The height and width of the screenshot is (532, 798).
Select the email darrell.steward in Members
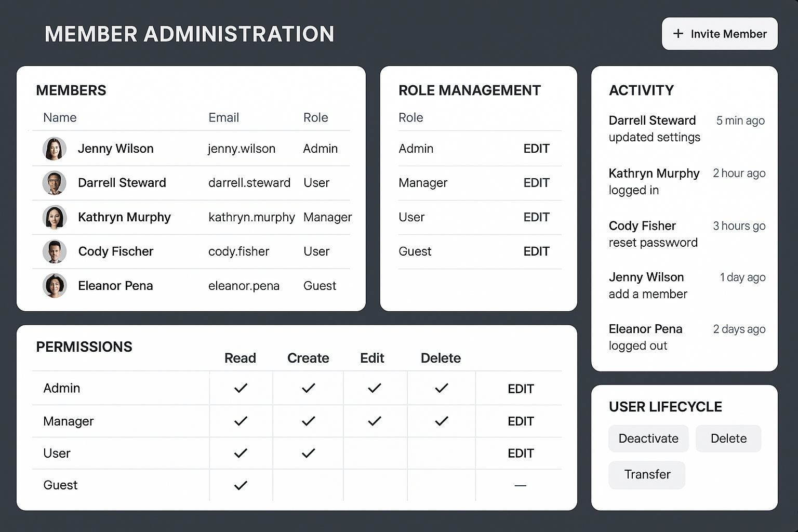click(x=249, y=183)
